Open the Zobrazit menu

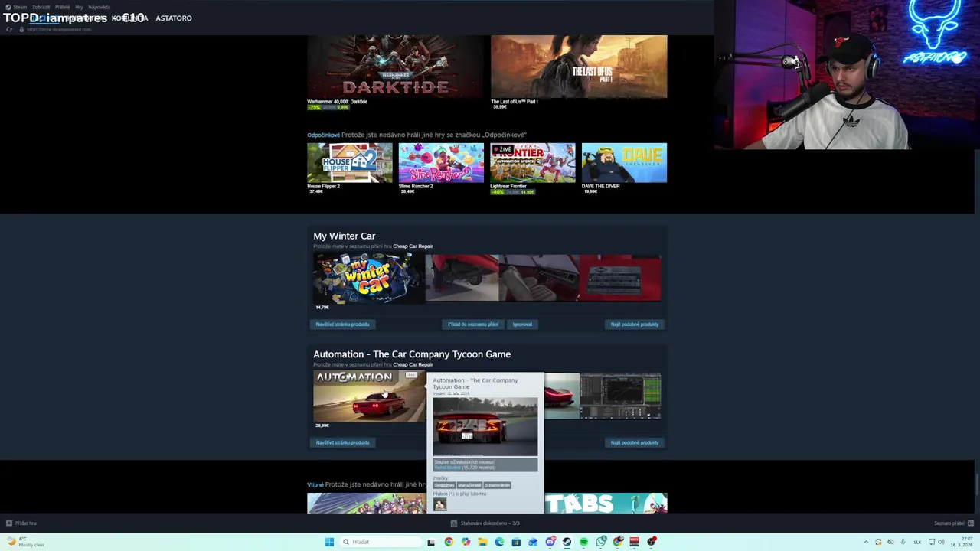pos(41,7)
